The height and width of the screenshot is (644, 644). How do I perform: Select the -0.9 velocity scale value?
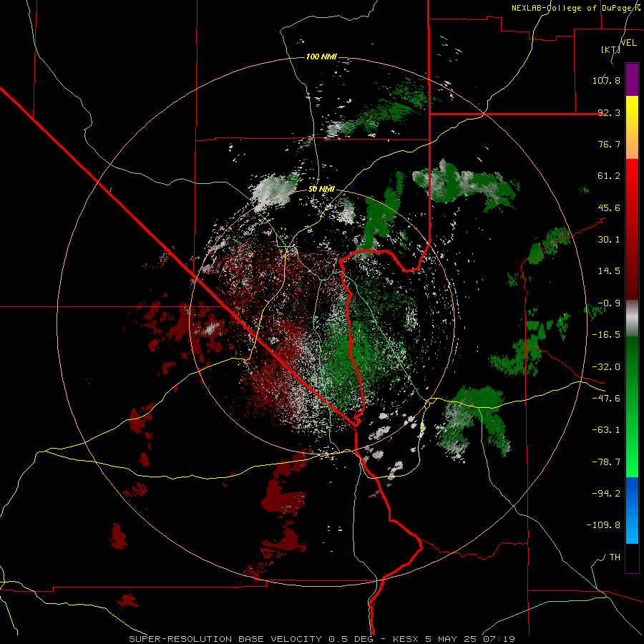coord(609,303)
